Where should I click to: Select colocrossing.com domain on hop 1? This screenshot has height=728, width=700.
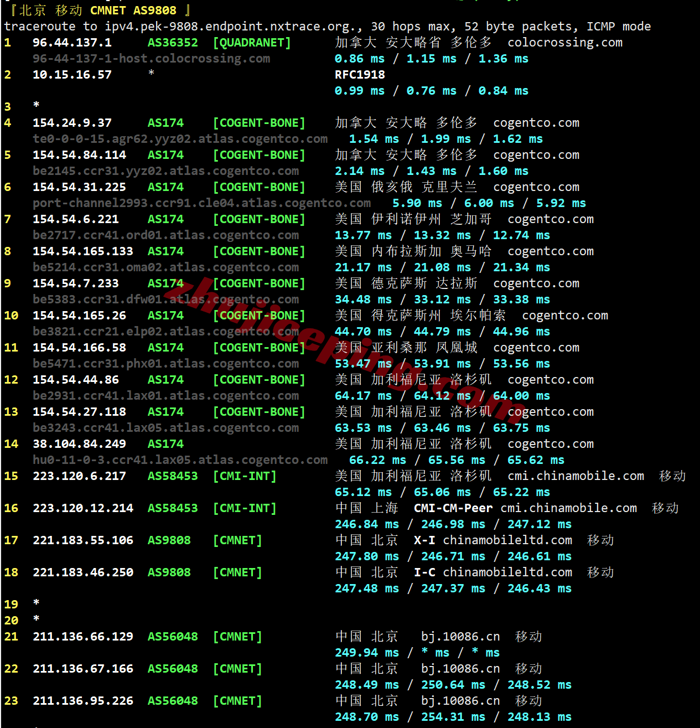tap(565, 43)
